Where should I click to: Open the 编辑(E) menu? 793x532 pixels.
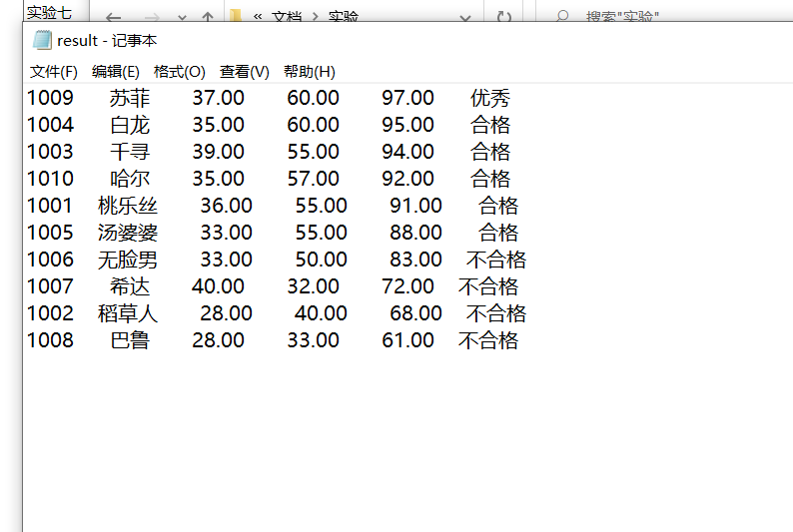[115, 72]
